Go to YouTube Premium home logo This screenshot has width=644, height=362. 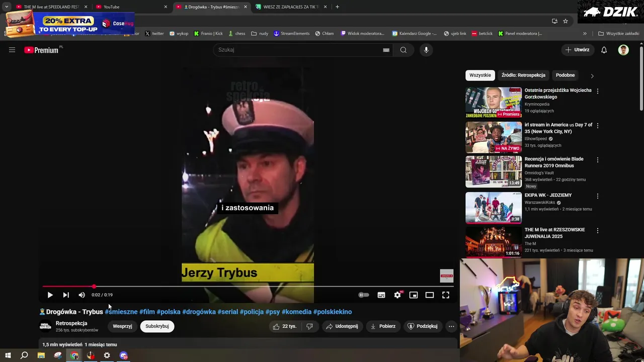pos(42,50)
